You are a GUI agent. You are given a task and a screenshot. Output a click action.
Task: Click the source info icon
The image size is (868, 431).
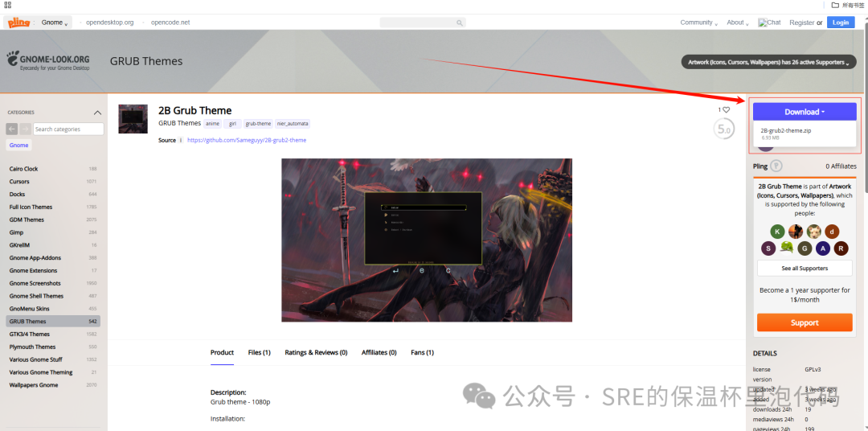(181, 141)
